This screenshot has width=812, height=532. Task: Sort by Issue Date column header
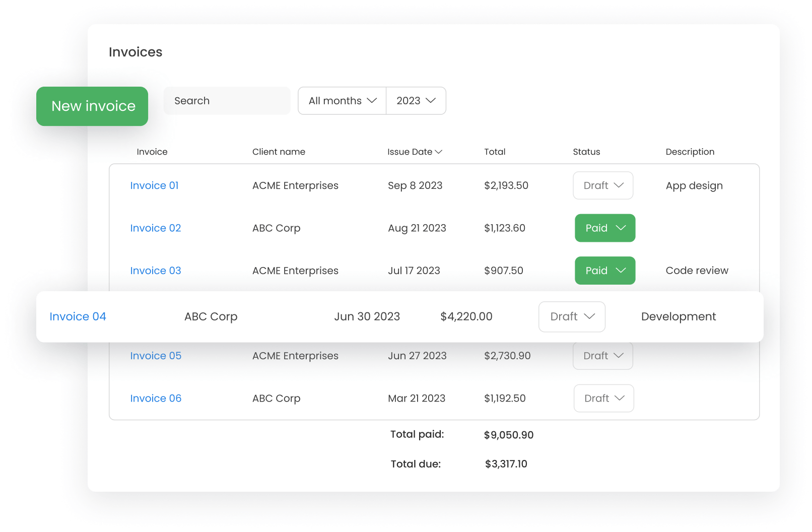[414, 152]
